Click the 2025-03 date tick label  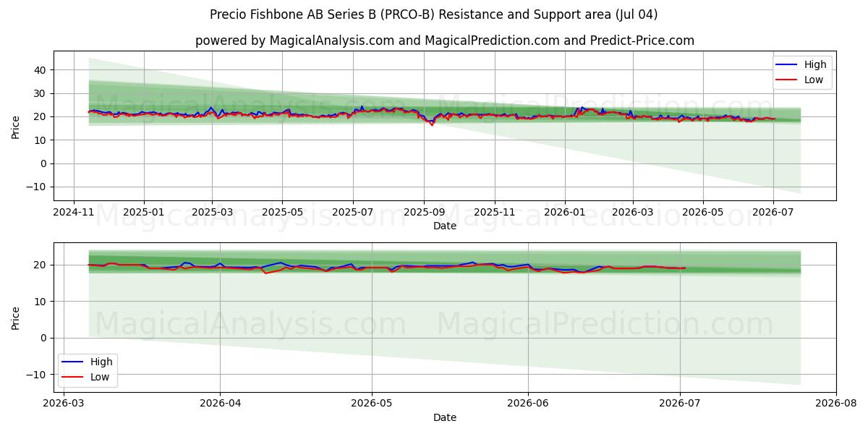click(x=212, y=212)
